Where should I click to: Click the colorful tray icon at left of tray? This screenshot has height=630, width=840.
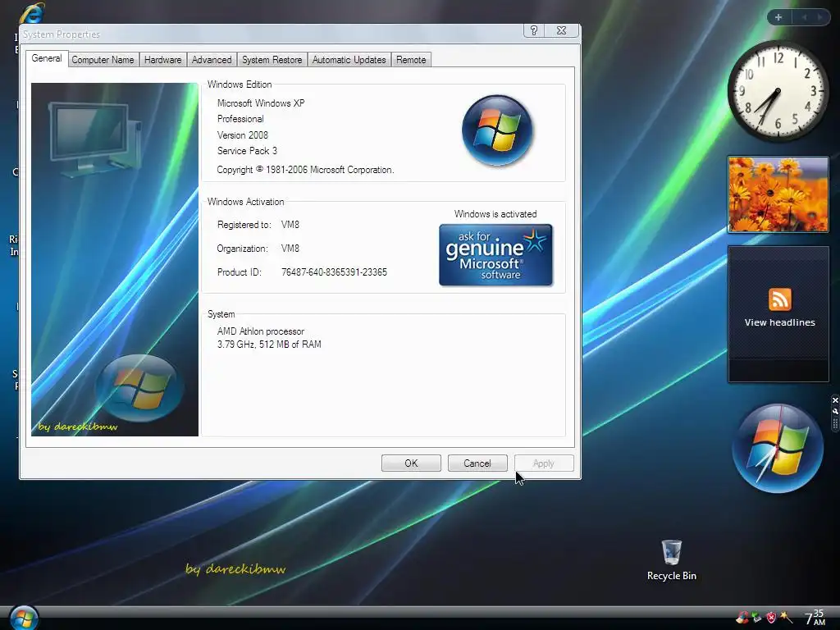click(x=742, y=617)
